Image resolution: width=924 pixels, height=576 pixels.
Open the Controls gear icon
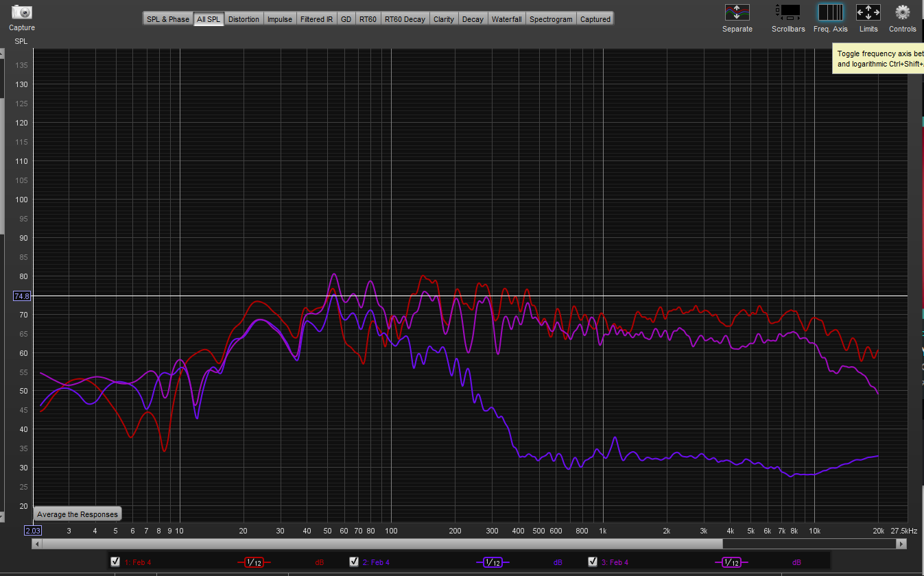903,12
